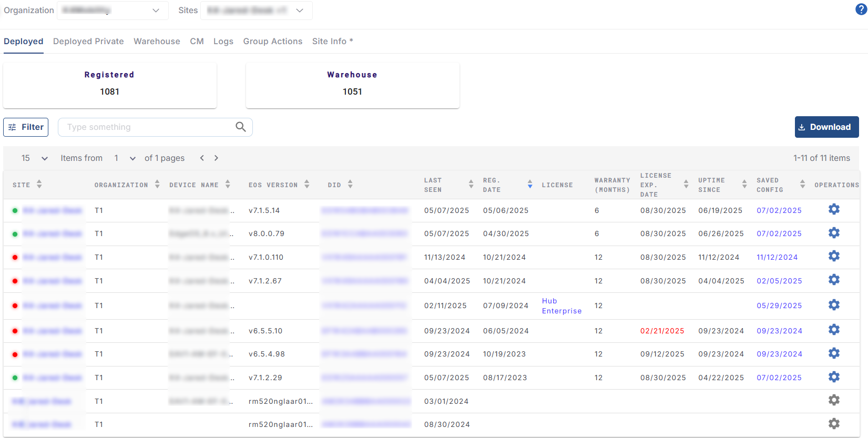
Task: Sort table by Site column arrows
Action: (x=39, y=184)
